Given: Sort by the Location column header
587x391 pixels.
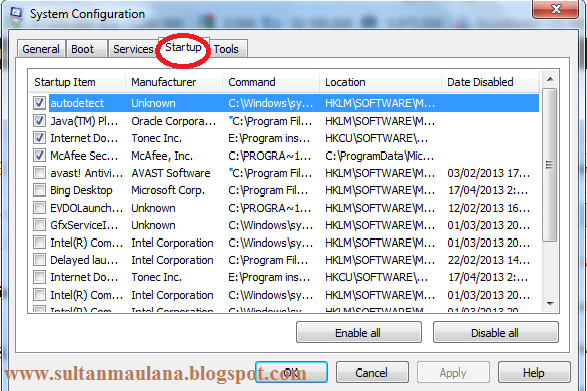Looking at the screenshot, I should (380, 82).
